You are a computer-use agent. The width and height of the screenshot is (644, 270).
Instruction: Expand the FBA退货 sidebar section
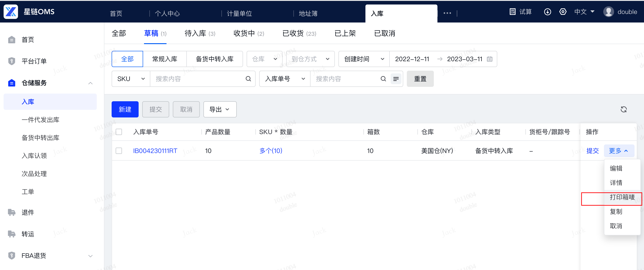click(90, 256)
